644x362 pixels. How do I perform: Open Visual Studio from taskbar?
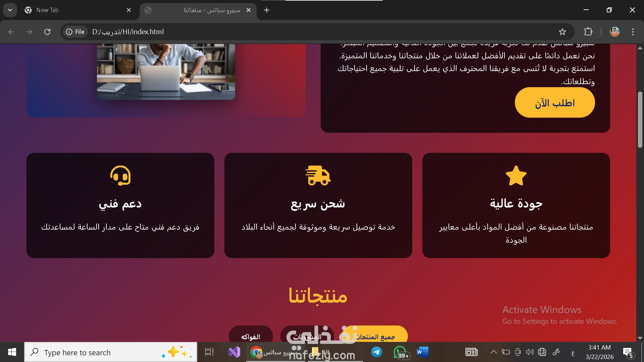pyautogui.click(x=234, y=352)
